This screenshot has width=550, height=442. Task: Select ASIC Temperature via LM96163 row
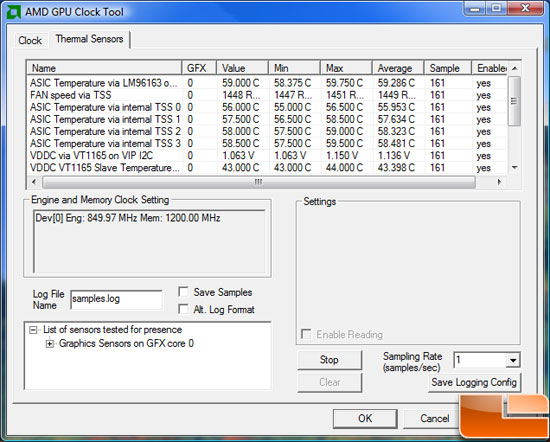point(267,83)
